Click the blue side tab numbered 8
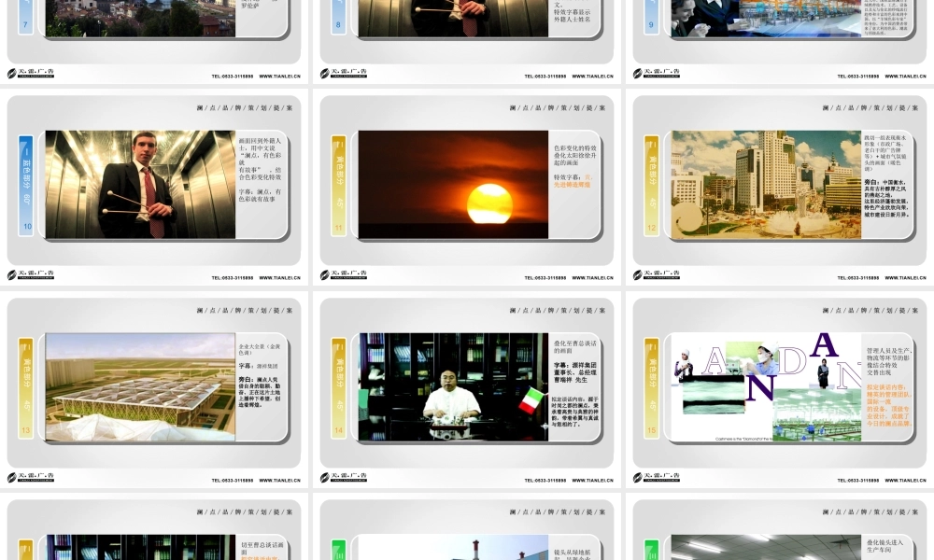934x560 pixels. pos(338,17)
